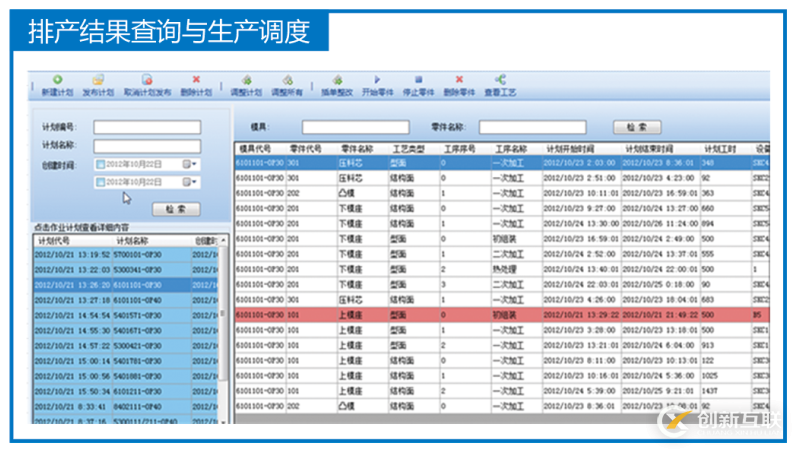Click the 计划编号 input field
Screen dimensions: 792x450
tap(147, 127)
